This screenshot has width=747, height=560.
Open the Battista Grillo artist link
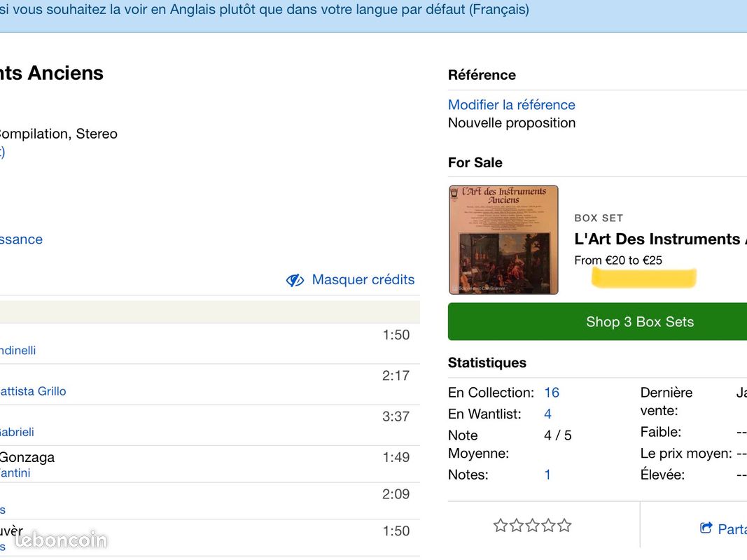click(33, 391)
